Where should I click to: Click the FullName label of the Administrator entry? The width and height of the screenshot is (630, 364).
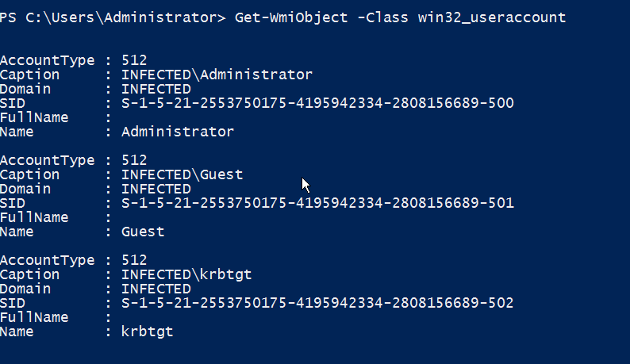click(x=34, y=117)
